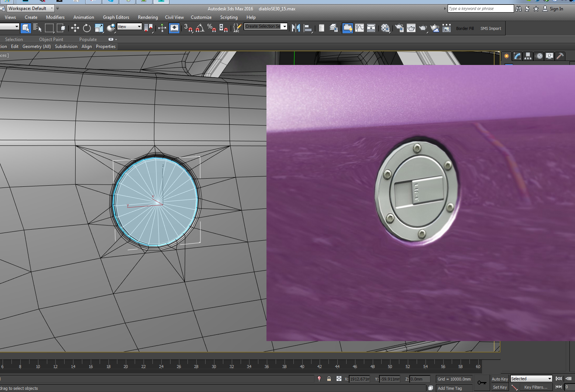Open the Workspace Default dropdown

click(31, 8)
